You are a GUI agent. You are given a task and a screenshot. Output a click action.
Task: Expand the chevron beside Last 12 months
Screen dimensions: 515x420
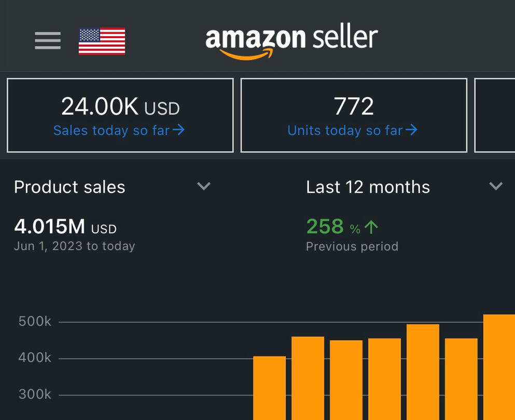pos(496,186)
